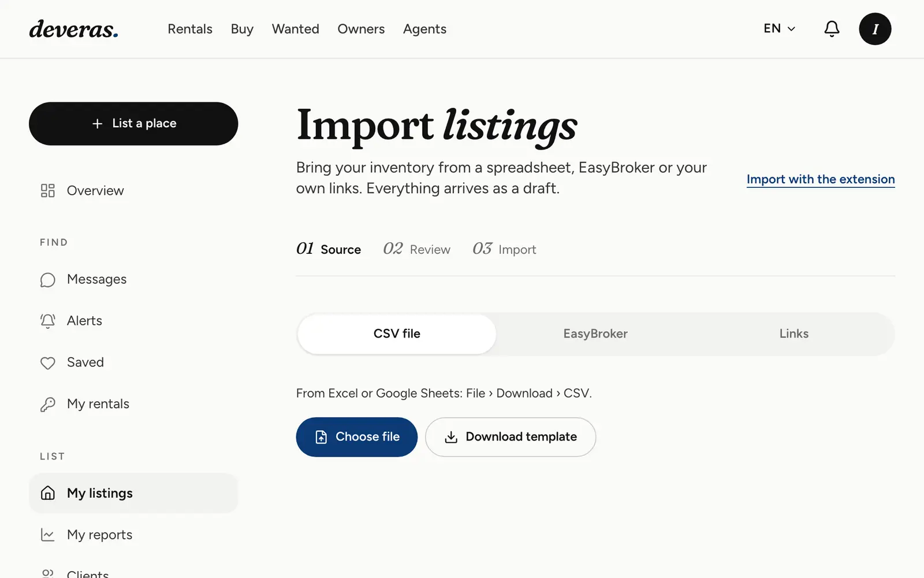The image size is (924, 578).
Task: Click the file upload icon in Choose file
Action: [321, 437]
